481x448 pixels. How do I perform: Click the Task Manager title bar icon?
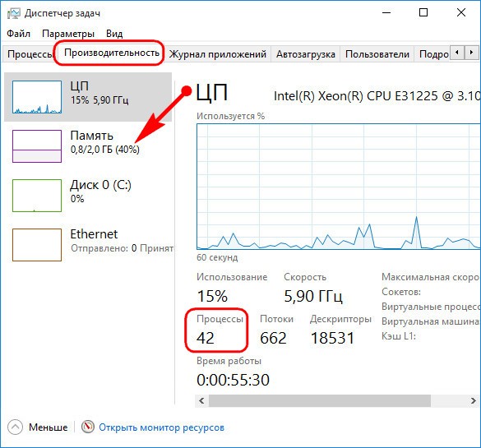[13, 13]
